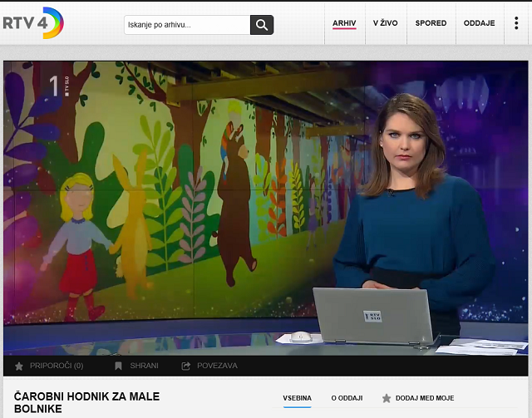
Task: Open the SPORED schedule page
Action: (x=431, y=23)
